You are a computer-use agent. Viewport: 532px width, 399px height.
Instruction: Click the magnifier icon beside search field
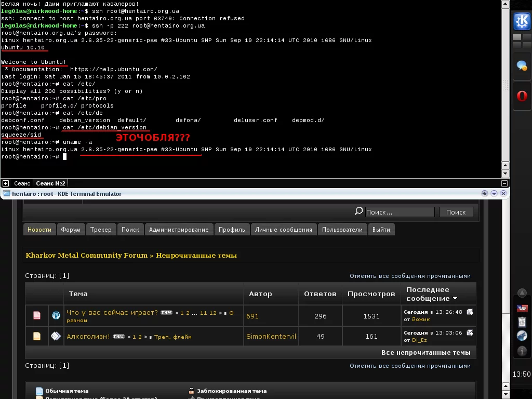pos(358,211)
